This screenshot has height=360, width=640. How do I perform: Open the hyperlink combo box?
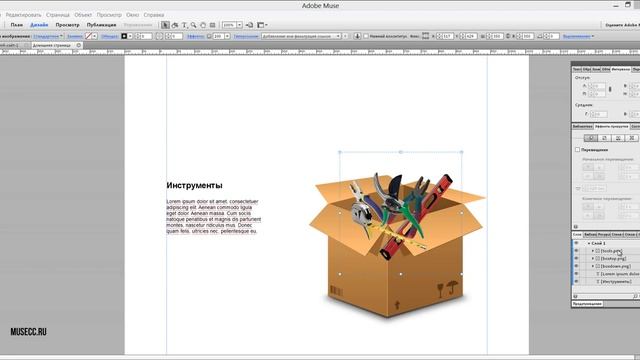(301, 36)
